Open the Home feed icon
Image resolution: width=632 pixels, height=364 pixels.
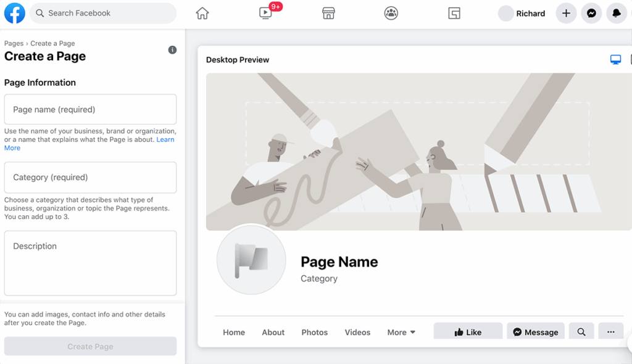coord(202,13)
